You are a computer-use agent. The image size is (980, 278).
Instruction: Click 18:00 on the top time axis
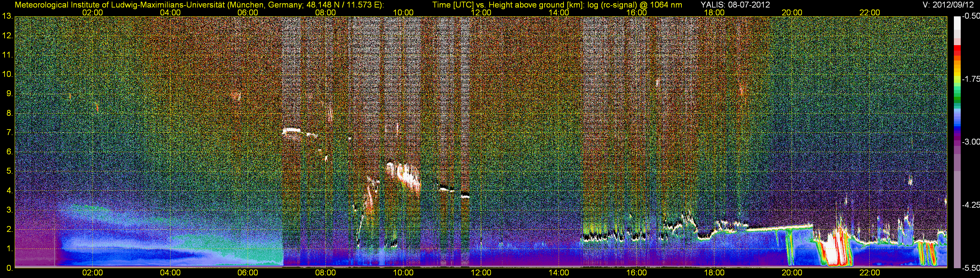point(714,12)
